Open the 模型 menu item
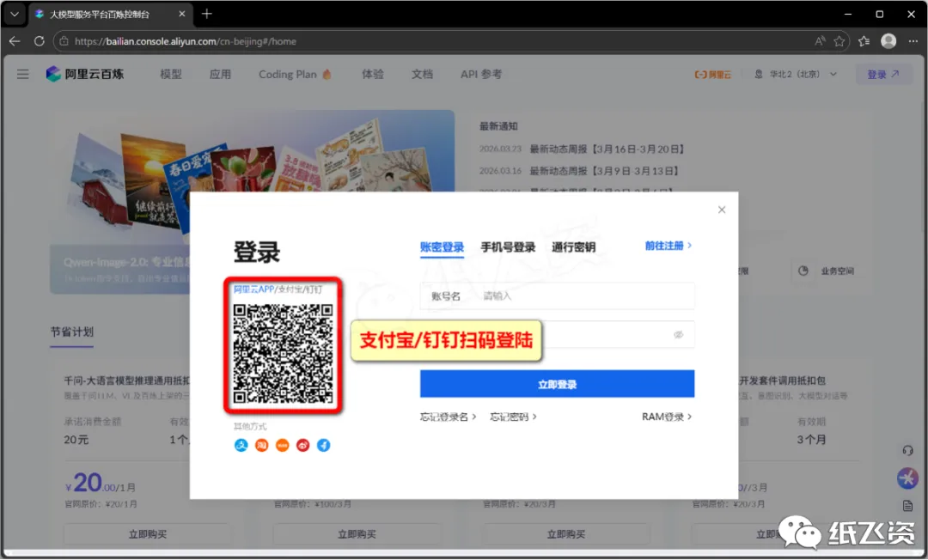Screen dimensions: 928x560 (171, 75)
